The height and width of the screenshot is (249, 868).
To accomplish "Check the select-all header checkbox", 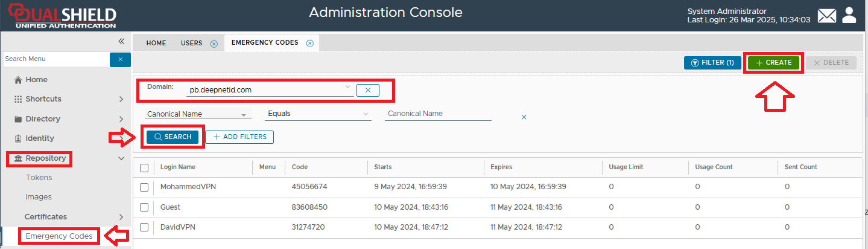I will 144,167.
